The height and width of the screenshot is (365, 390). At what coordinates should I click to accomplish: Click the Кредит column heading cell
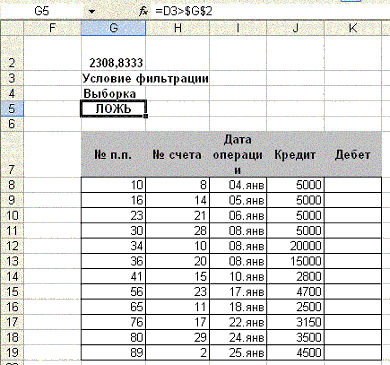295,154
